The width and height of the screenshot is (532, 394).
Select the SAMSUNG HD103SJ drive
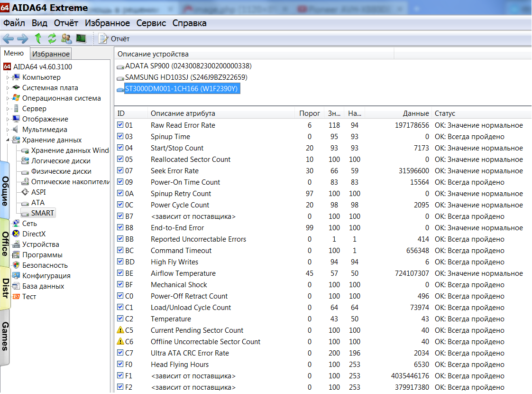pyautogui.click(x=186, y=77)
